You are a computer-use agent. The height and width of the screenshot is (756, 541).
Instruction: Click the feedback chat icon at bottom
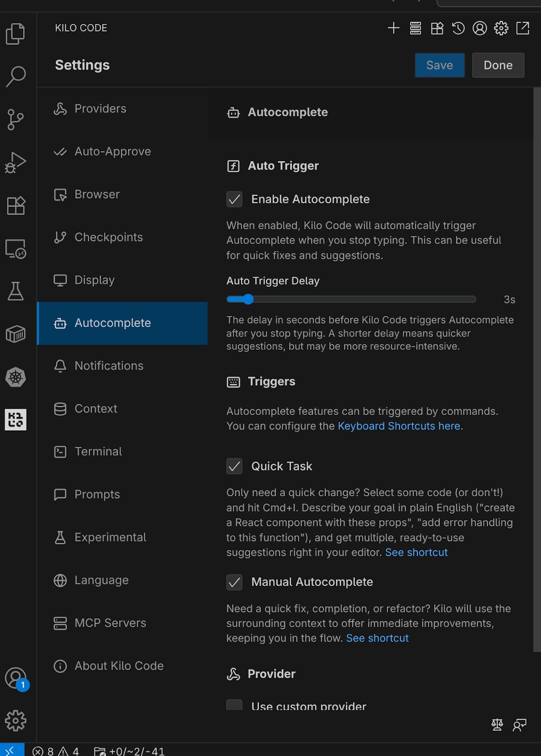(x=520, y=724)
